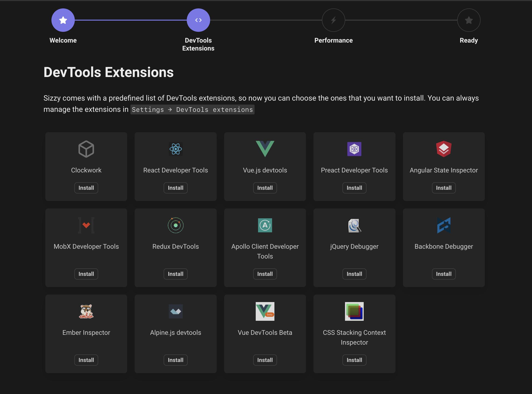Select the Ready step
Viewport: 532px width, 394px height.
coord(468,20)
